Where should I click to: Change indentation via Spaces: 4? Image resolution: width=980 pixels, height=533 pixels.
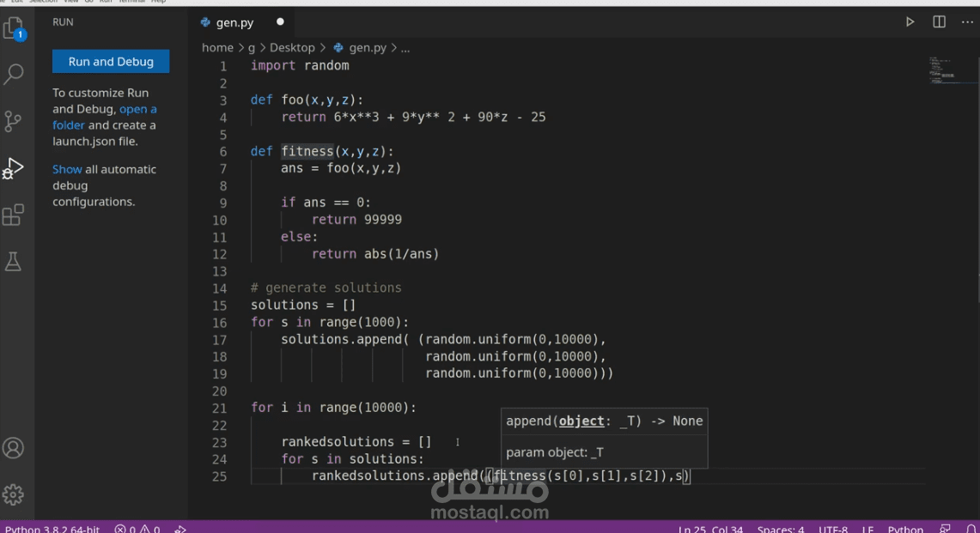[781, 529]
